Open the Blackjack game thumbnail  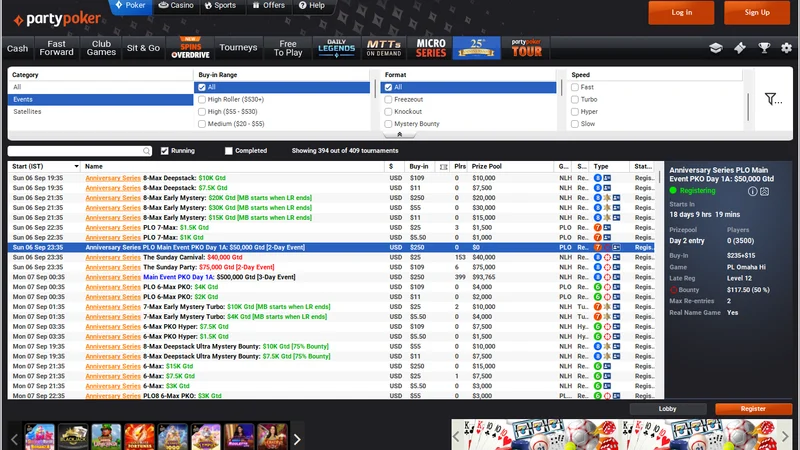point(73,437)
